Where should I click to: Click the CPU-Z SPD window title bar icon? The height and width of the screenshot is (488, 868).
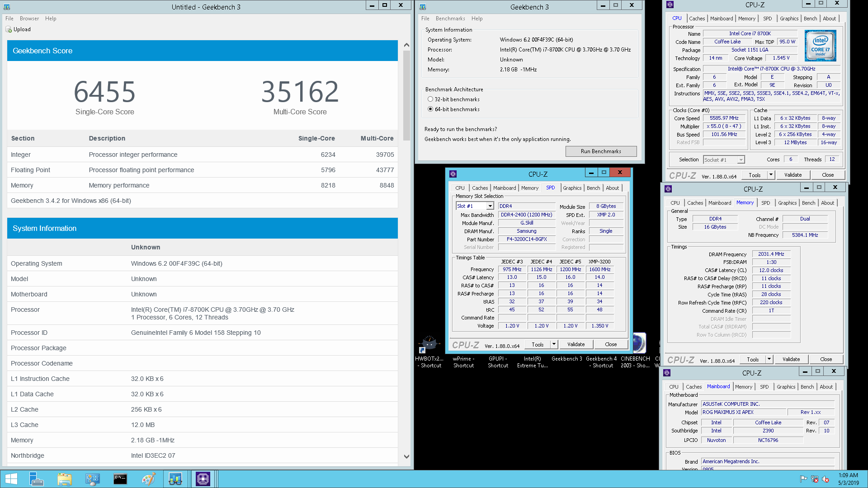click(x=453, y=174)
